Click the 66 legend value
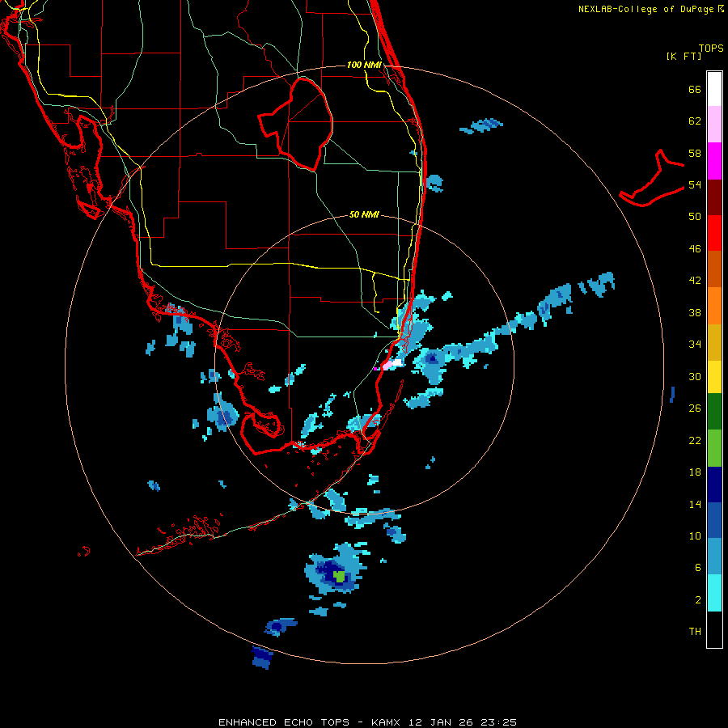Screen dimensions: 728x728 (695, 89)
